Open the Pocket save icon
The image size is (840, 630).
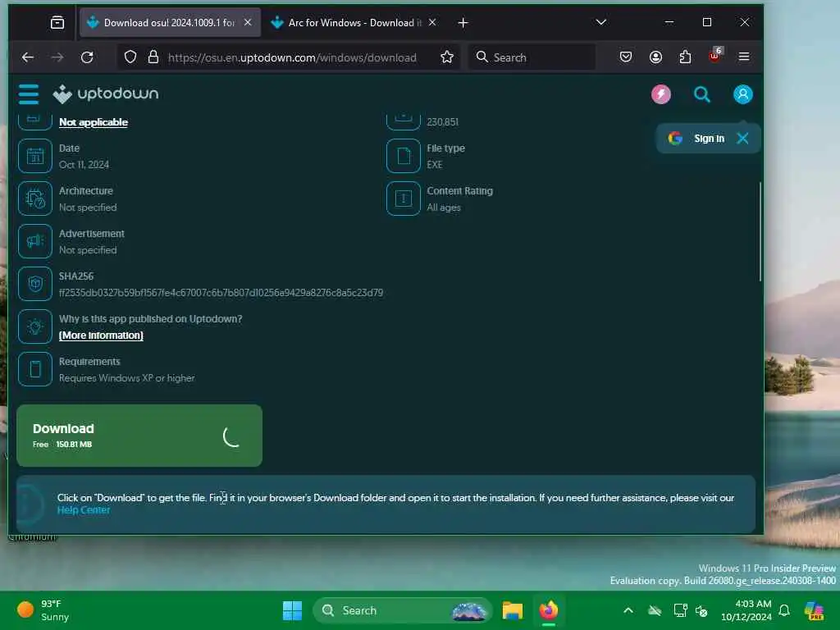[x=625, y=57]
